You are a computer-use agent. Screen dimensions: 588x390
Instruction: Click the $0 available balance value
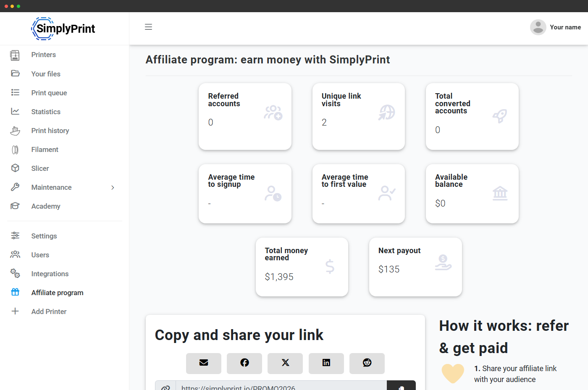[x=440, y=203]
